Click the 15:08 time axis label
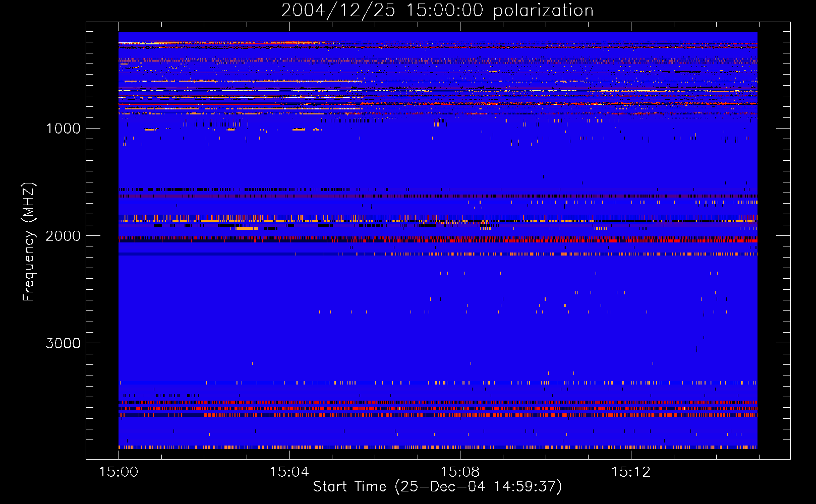 click(x=460, y=472)
